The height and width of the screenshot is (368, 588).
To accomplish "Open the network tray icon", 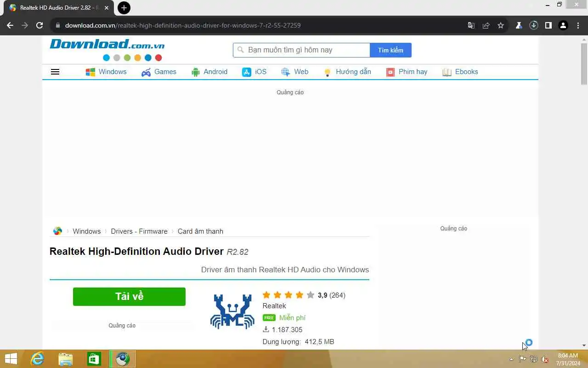I will 534,359.
